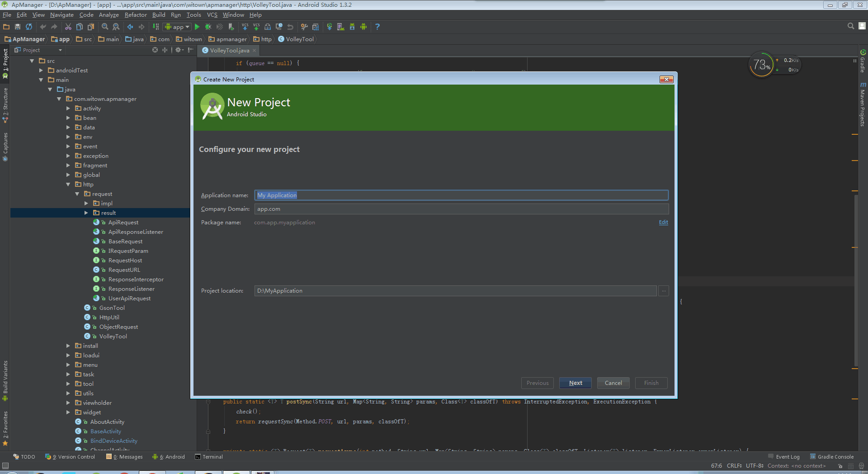Click the Edit package name link
This screenshot has width=868, height=474.
pos(663,222)
